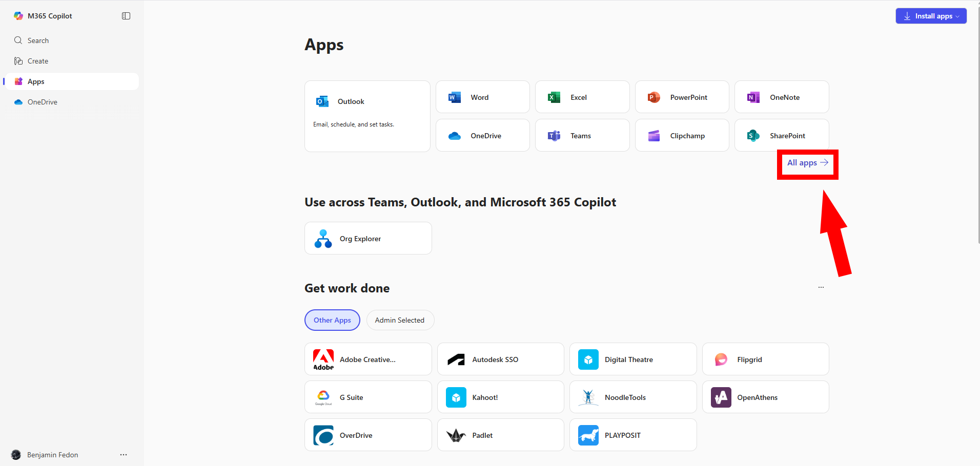Screen dimensions: 980x466
Task: Open the Get work done section ellipsis menu
Action: (x=821, y=287)
